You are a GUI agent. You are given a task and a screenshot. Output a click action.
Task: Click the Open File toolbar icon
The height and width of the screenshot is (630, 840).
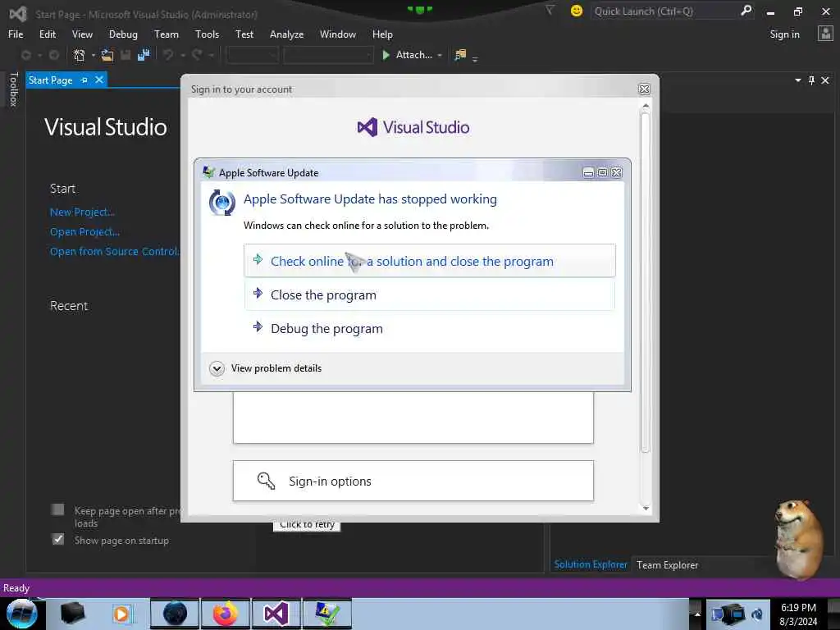pyautogui.click(x=107, y=55)
